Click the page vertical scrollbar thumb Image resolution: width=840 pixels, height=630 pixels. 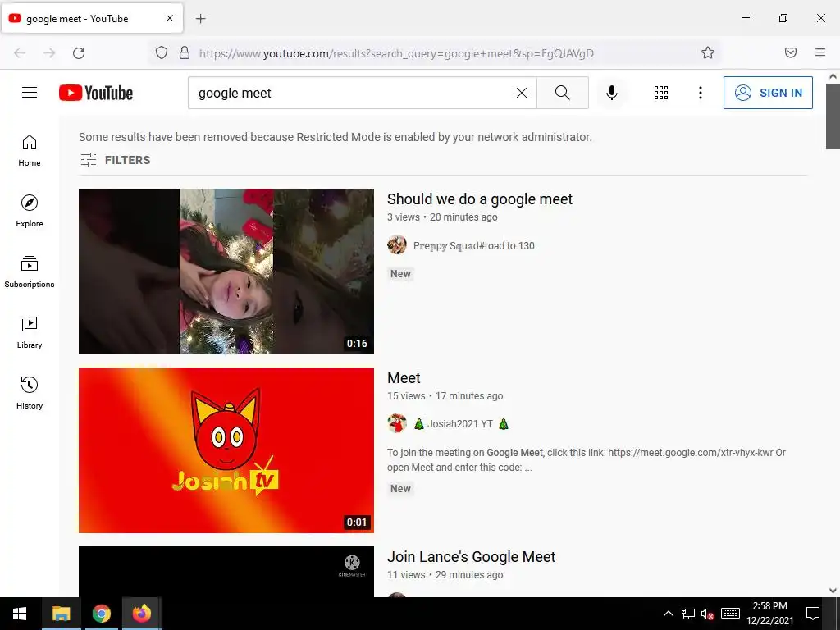click(833, 116)
